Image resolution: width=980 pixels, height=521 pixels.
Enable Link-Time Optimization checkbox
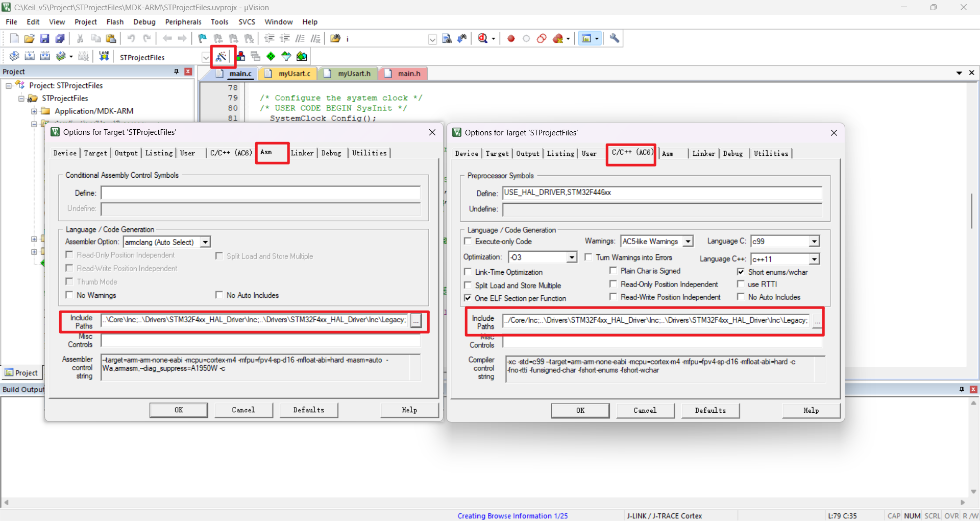(468, 272)
